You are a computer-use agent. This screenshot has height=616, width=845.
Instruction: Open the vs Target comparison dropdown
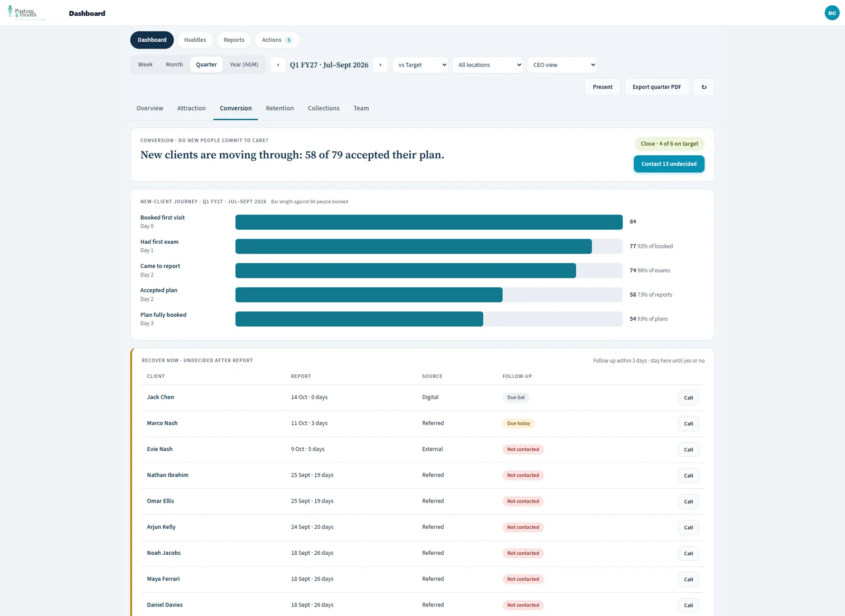[420, 65]
